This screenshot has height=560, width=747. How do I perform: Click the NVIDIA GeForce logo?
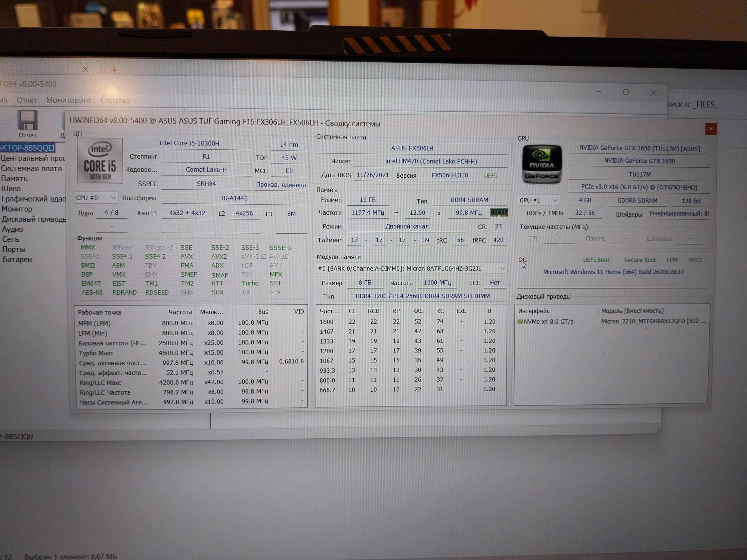click(542, 165)
